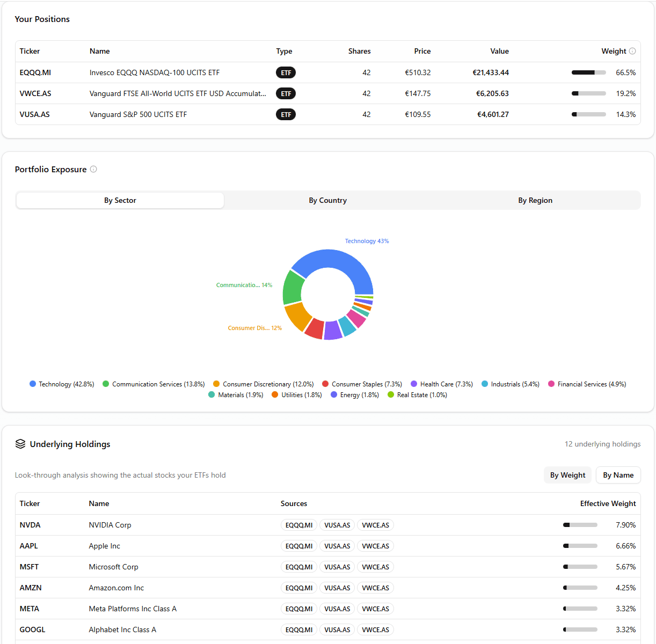Click the VUSA.AS weight progress bar
Screen dimensions: 656x644
tap(589, 114)
